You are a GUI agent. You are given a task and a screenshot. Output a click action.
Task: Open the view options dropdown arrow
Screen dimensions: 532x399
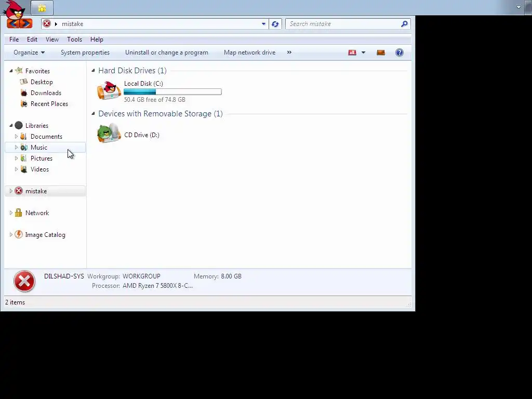point(363,52)
